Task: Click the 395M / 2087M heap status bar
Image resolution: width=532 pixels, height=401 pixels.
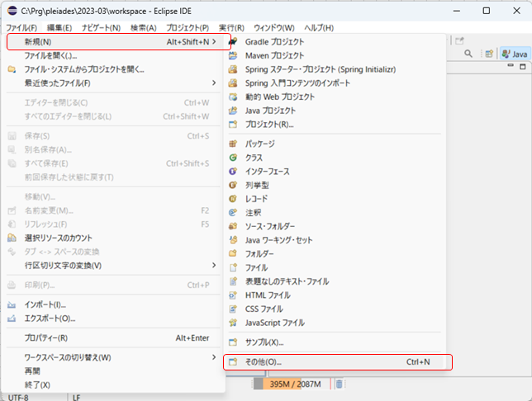Action: (x=292, y=384)
